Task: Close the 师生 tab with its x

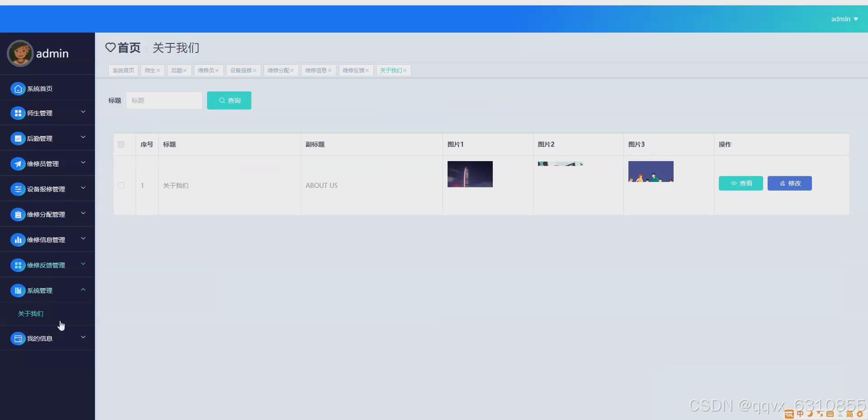Action: [158, 71]
